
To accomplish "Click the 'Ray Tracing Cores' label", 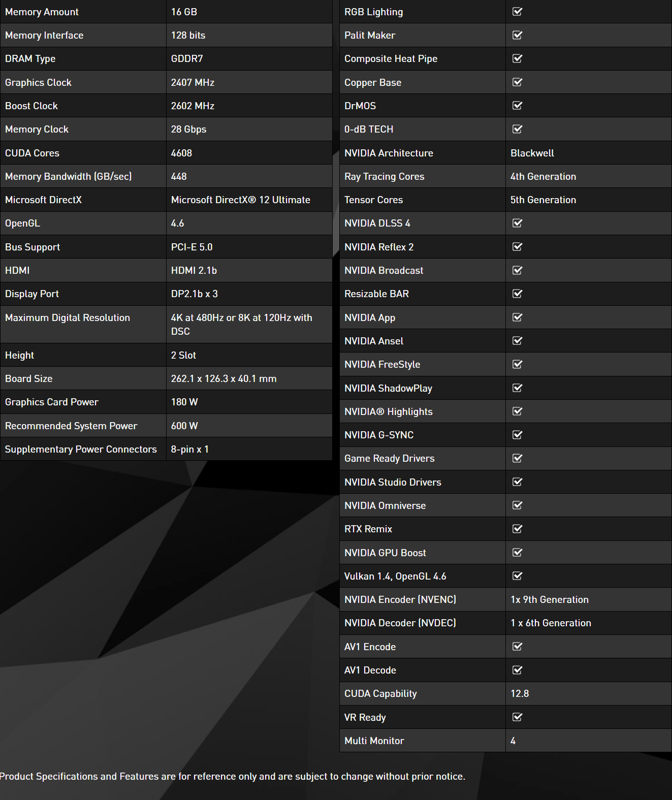I will [x=385, y=176].
